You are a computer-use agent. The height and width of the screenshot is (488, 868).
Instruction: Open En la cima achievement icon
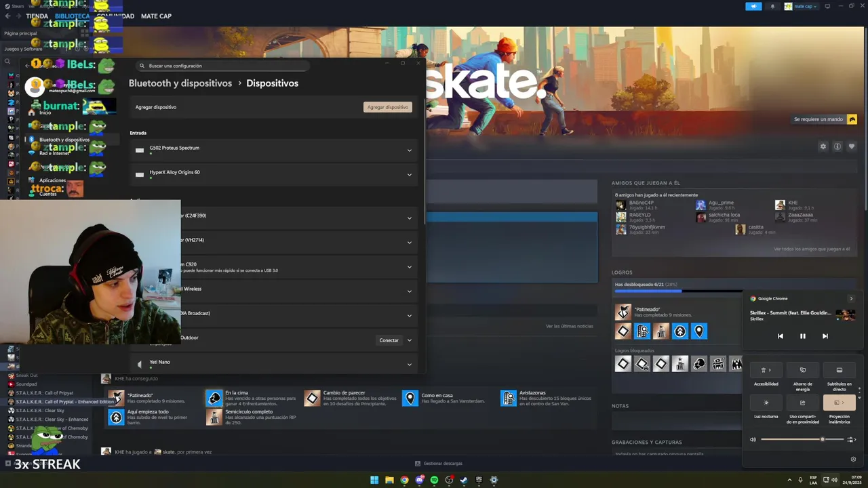pos(214,398)
